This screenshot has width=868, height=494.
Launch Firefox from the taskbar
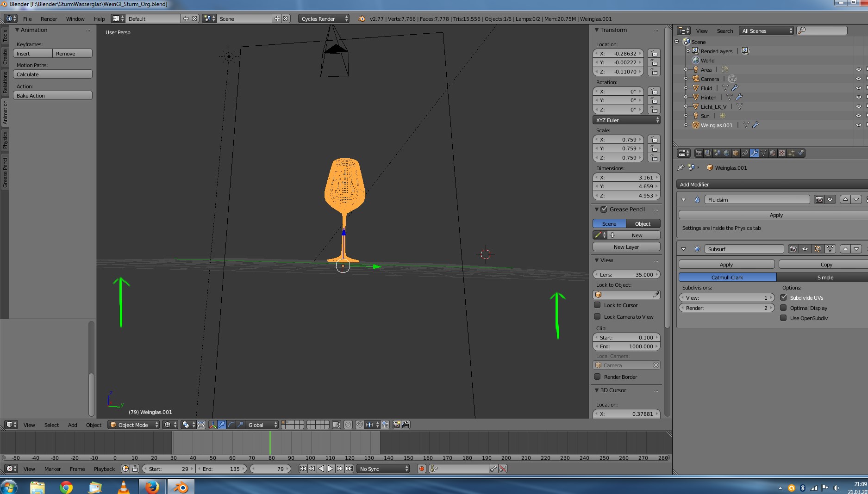(x=152, y=487)
